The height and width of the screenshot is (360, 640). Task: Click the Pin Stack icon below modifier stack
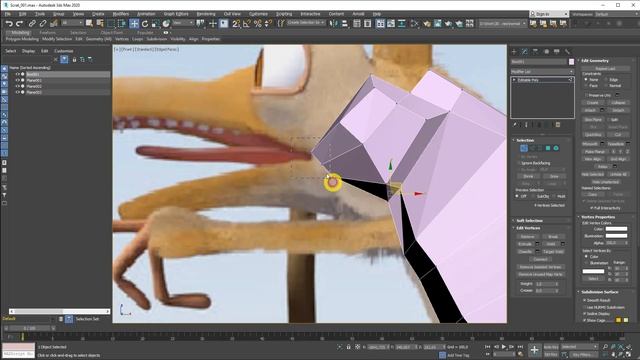(515, 125)
